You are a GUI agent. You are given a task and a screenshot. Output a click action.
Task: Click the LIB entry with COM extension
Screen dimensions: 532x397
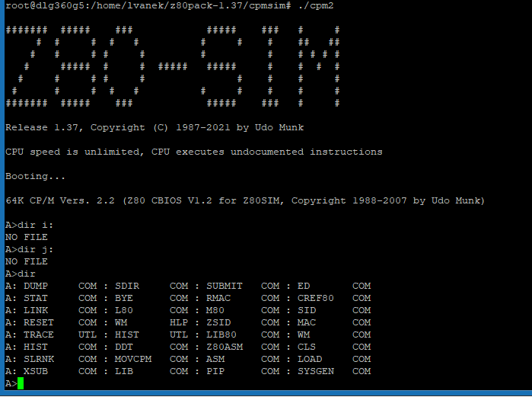tap(124, 372)
